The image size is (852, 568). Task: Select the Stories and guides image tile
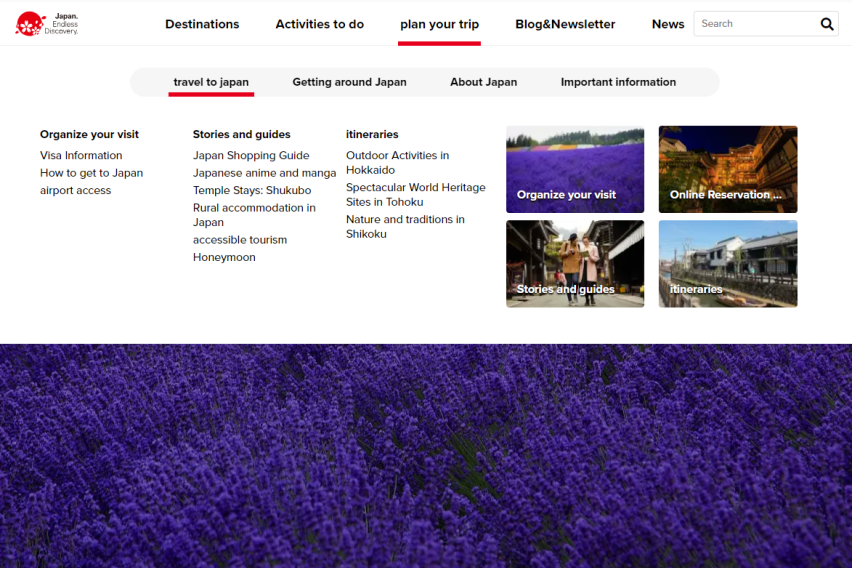pos(575,263)
